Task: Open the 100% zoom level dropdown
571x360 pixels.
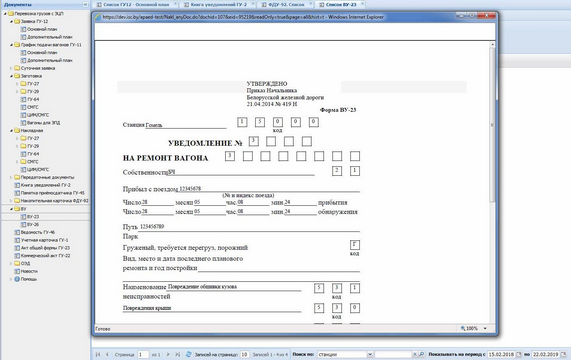Action: [485, 328]
